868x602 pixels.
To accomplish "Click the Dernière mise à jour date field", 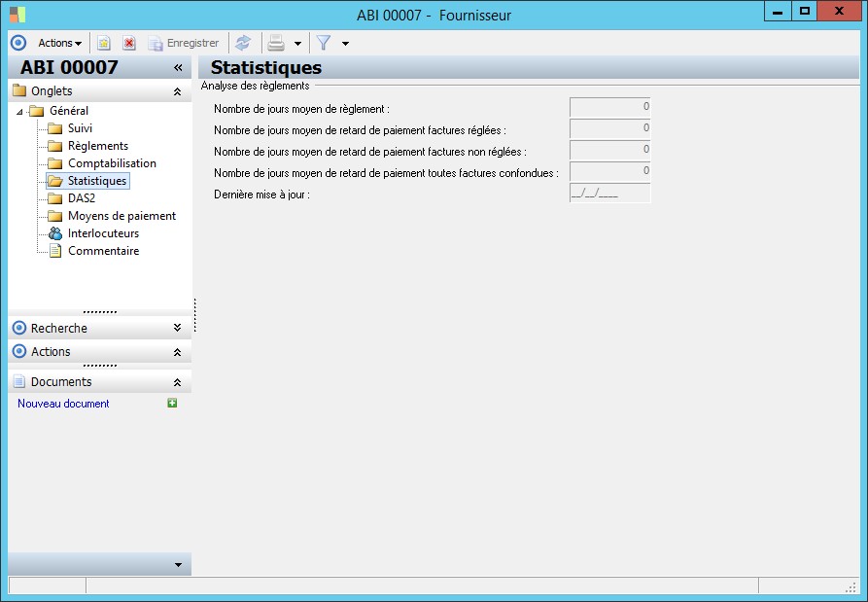I will [x=610, y=194].
